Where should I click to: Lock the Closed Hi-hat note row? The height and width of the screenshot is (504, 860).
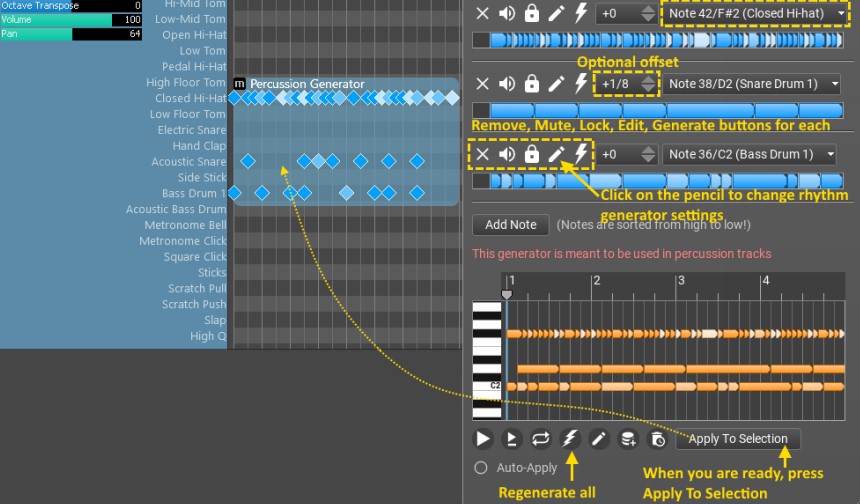click(532, 14)
